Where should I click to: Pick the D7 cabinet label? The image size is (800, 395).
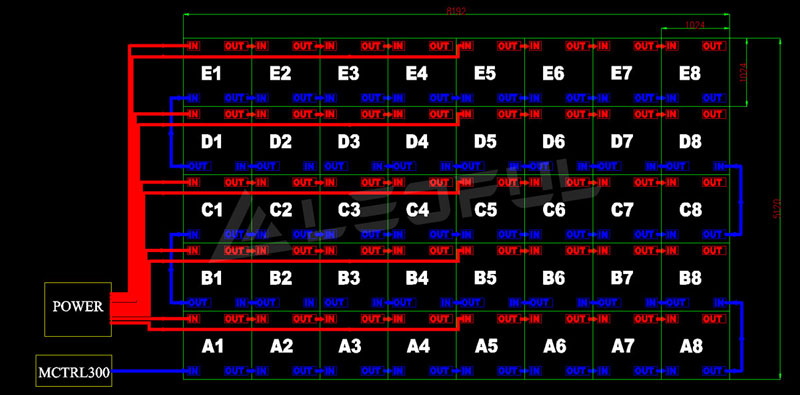621,142
